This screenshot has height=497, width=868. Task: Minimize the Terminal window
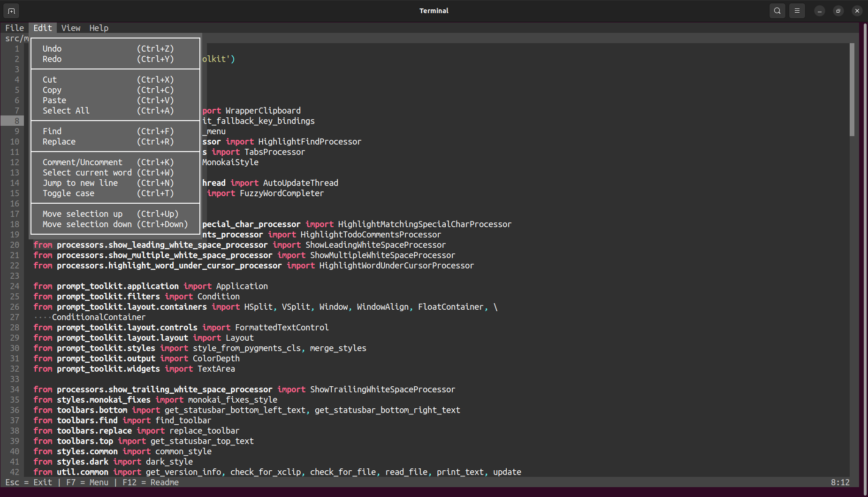(819, 11)
